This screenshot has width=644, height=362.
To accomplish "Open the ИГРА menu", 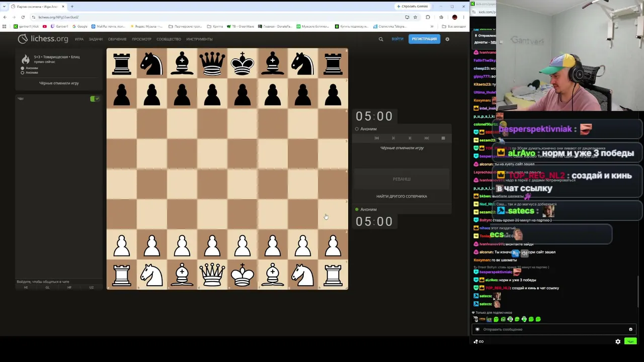I will (79, 39).
